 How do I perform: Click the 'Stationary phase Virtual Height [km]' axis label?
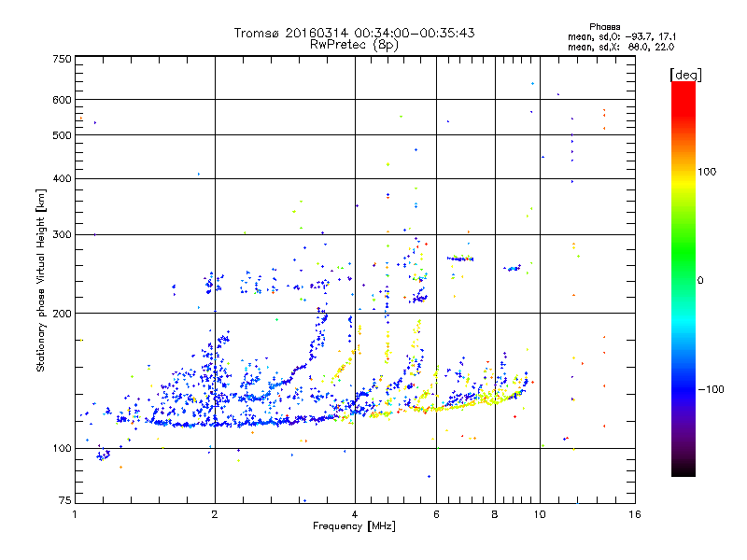coord(41,281)
